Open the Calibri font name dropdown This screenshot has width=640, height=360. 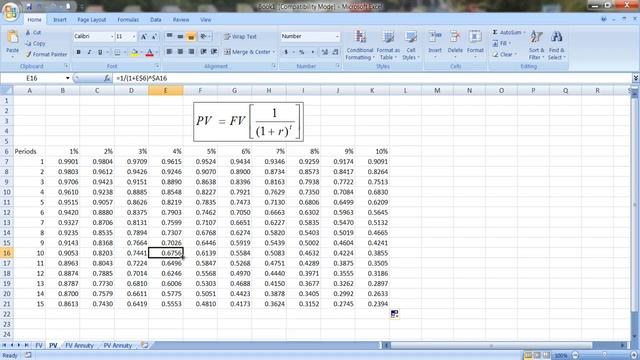click(x=112, y=37)
